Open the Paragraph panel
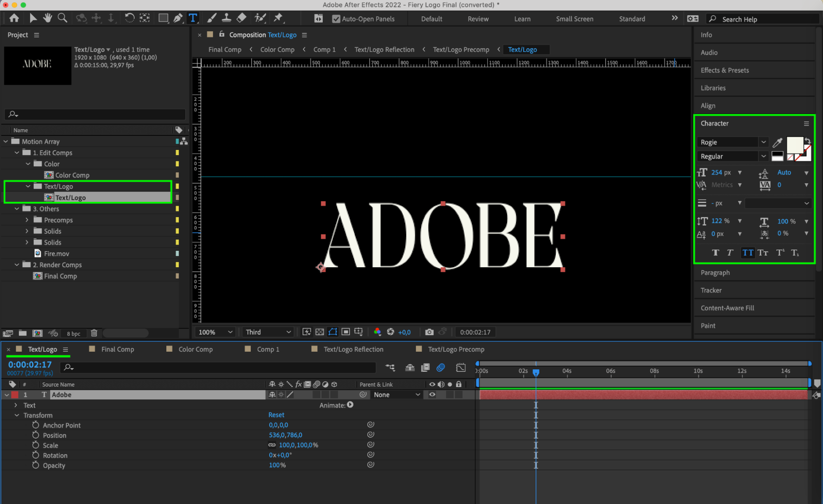The image size is (823, 504). click(x=715, y=273)
